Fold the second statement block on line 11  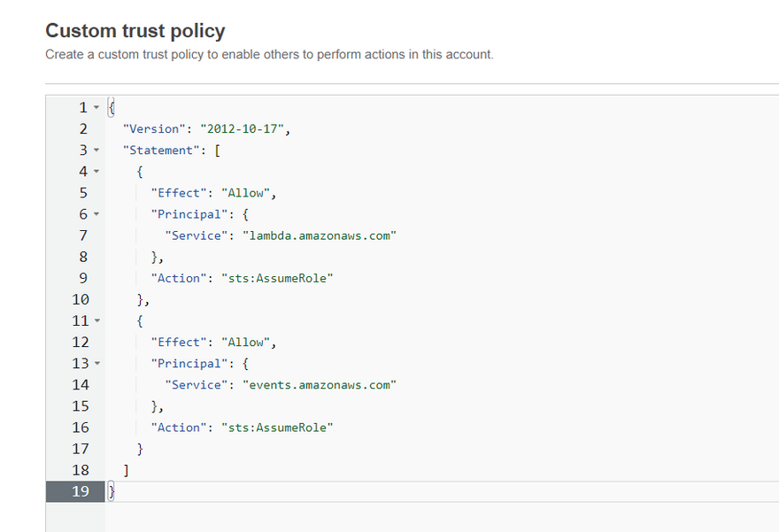[x=96, y=321]
